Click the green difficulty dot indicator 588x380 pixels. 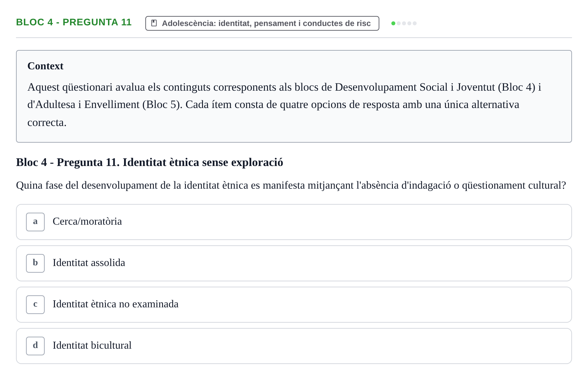pyautogui.click(x=393, y=23)
